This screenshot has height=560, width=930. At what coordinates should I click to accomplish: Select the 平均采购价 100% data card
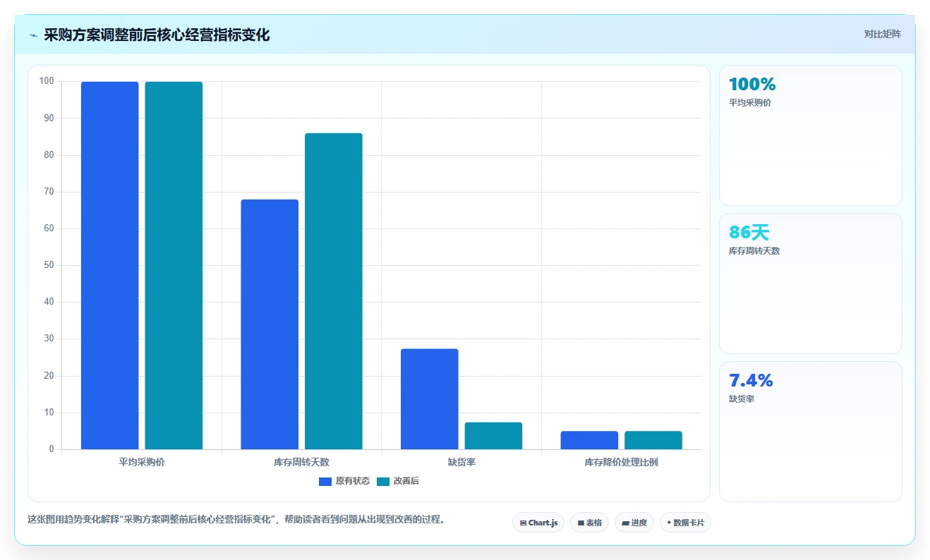(810, 135)
